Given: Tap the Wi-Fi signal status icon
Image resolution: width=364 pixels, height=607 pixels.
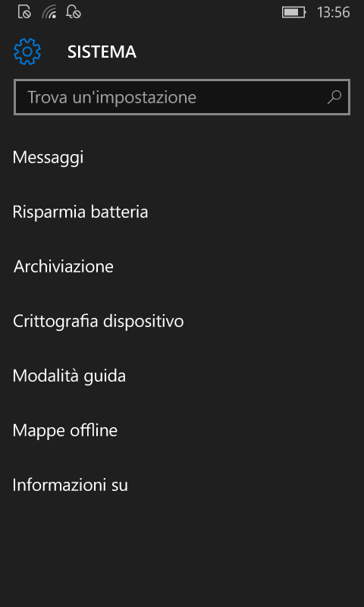Looking at the screenshot, I should point(49,12).
